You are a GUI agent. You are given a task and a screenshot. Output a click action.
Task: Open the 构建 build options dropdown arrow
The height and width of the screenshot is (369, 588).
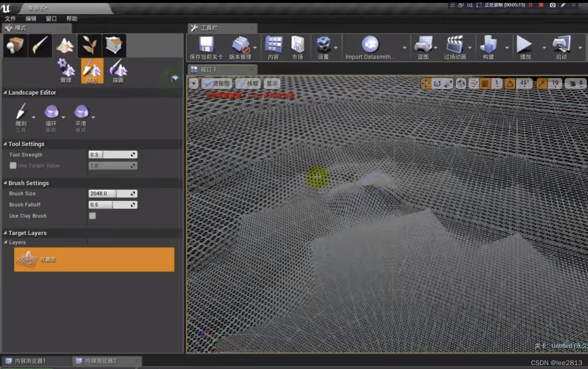(507, 48)
